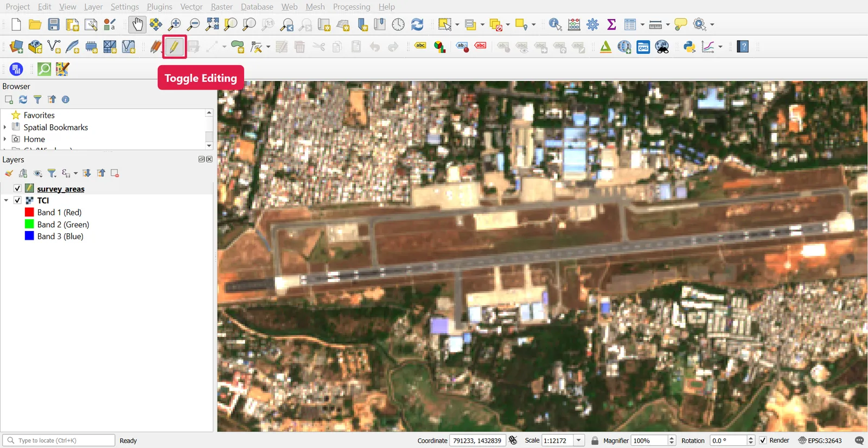Uncheck the TCI layer visibility checkbox
The image size is (868, 448).
tap(17, 200)
